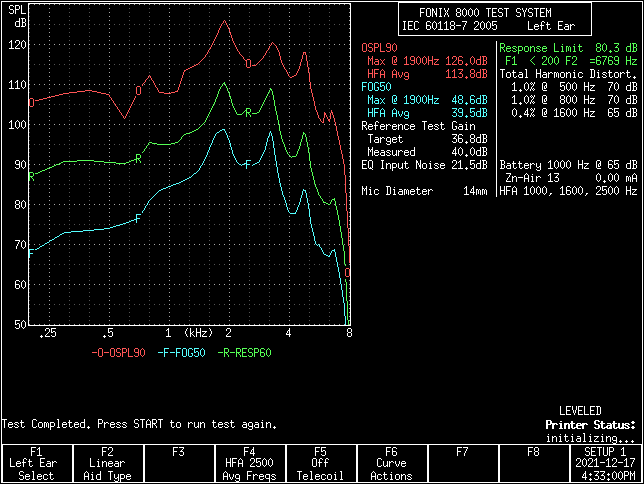
Task: Click the EQ Input Noise 21.5dB reading
Action: (x=424, y=164)
